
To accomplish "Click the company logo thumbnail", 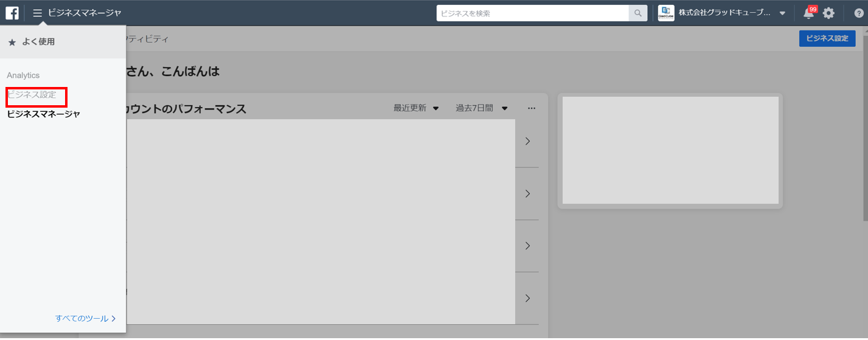I will (667, 13).
